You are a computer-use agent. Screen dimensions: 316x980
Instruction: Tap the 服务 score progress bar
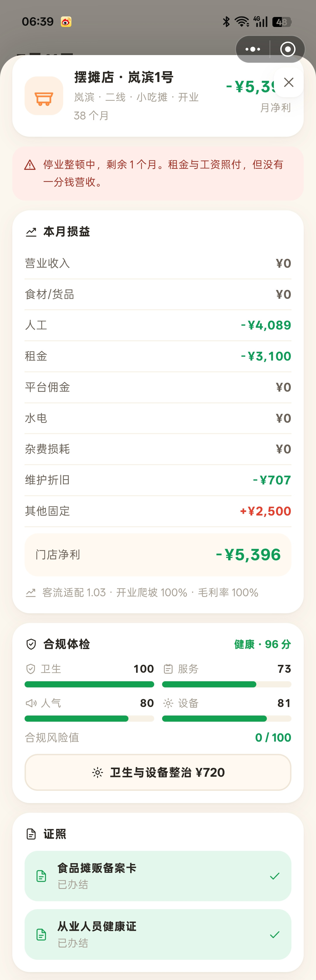coord(227,684)
